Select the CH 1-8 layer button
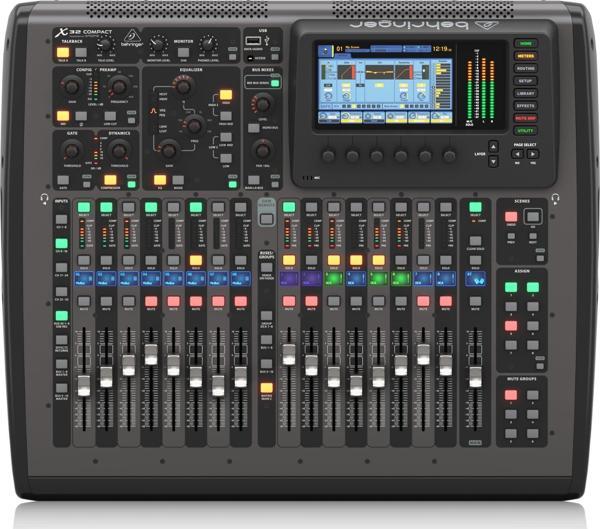The width and height of the screenshot is (600, 529). [x=61, y=219]
